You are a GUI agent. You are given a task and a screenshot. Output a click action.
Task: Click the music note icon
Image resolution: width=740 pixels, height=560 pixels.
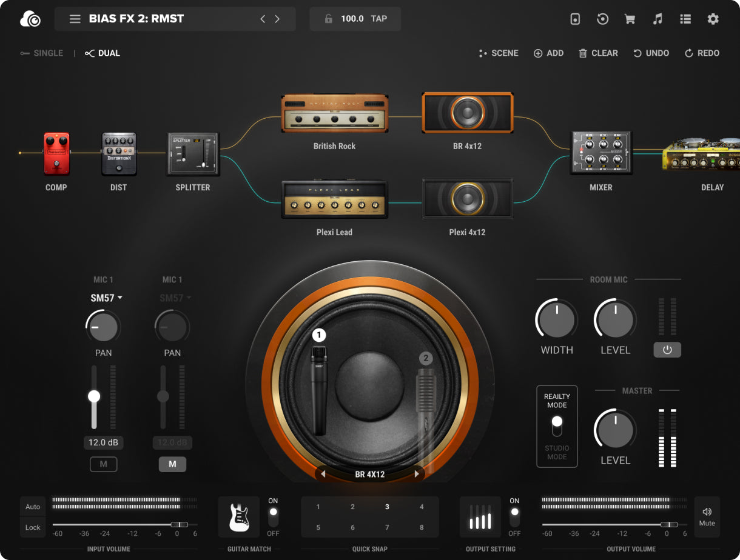click(x=658, y=19)
